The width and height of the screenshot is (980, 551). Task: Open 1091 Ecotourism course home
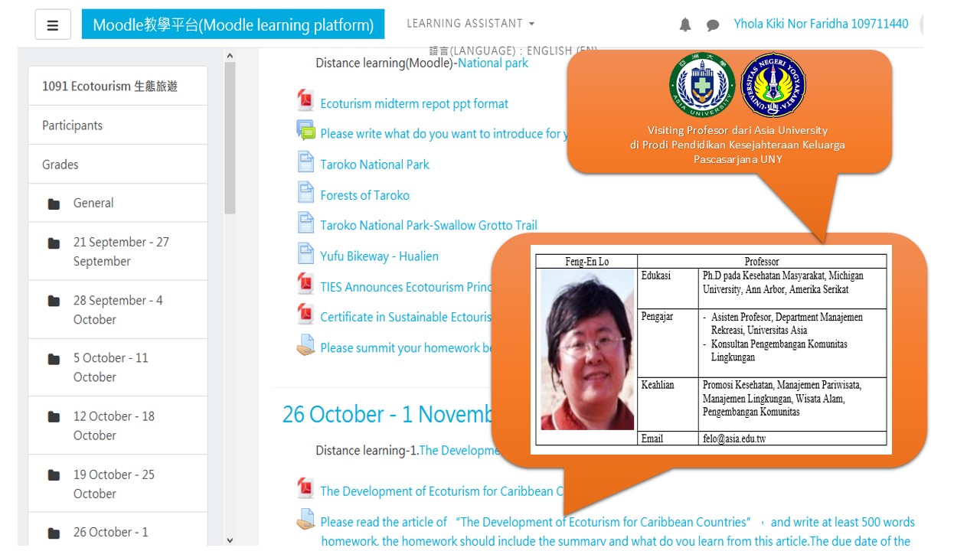point(118,86)
